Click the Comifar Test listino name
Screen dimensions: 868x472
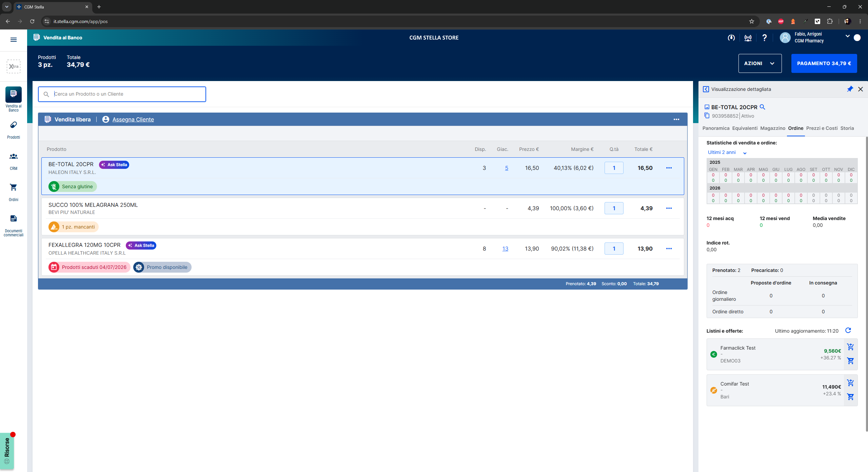(735, 384)
